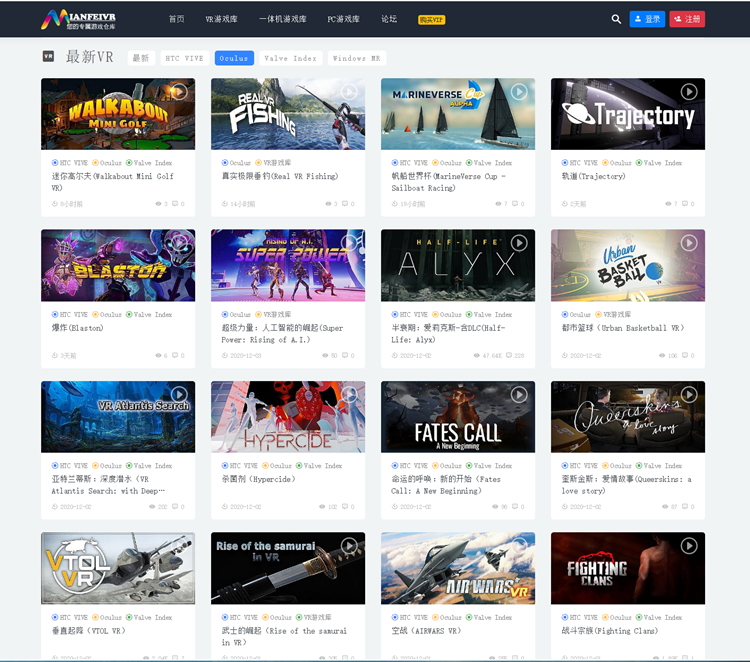The width and height of the screenshot is (750, 662).
Task: Click clock icon on Blaston card
Action: click(x=55, y=355)
